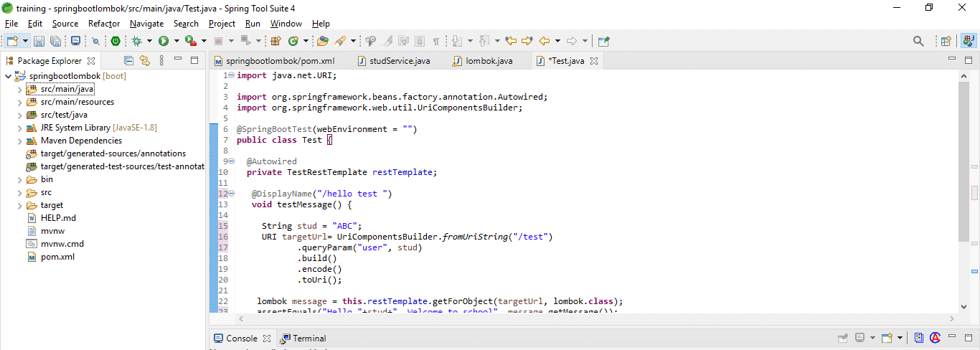Collapse All in Package Explorer
Screen dimensions: 980x350
click(128, 60)
